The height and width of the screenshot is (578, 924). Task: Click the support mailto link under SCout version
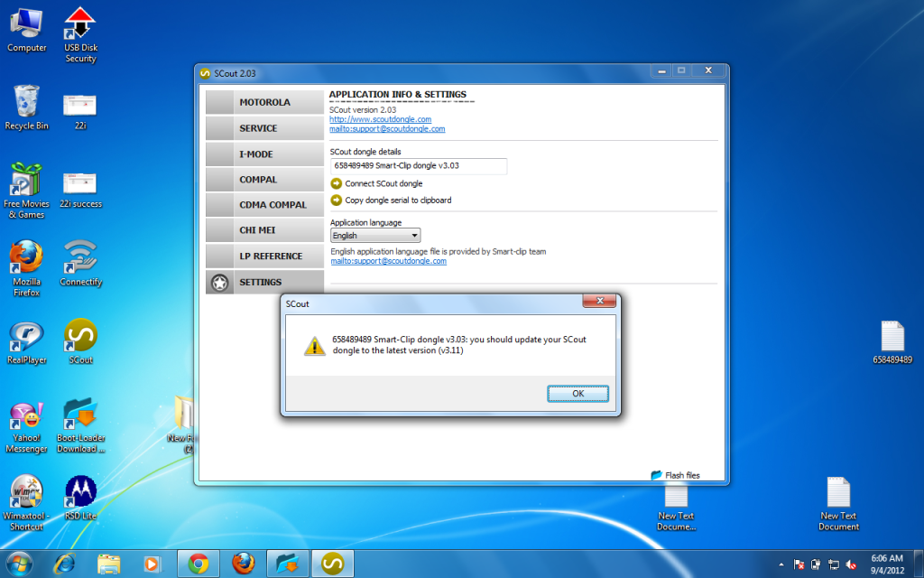(x=387, y=128)
